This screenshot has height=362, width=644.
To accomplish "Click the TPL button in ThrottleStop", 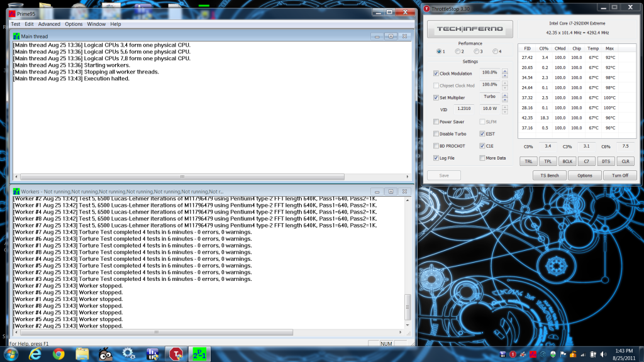I will [x=548, y=162].
